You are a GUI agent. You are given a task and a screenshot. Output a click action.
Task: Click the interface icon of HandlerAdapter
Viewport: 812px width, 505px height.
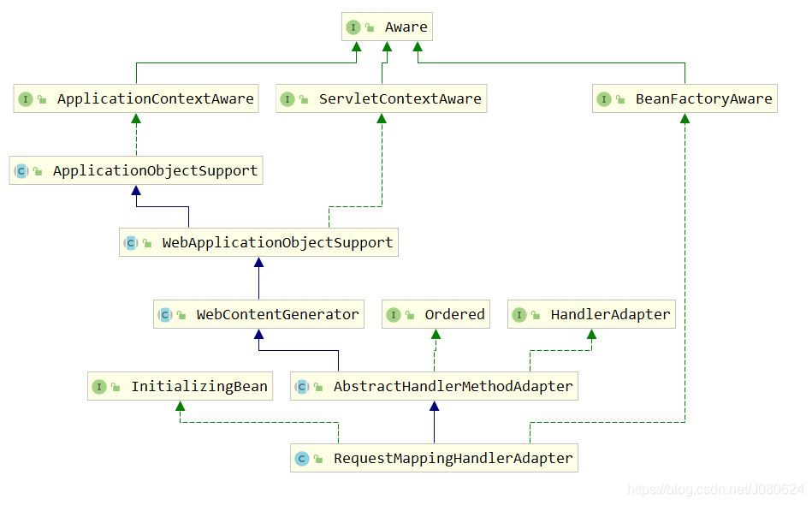click(519, 315)
